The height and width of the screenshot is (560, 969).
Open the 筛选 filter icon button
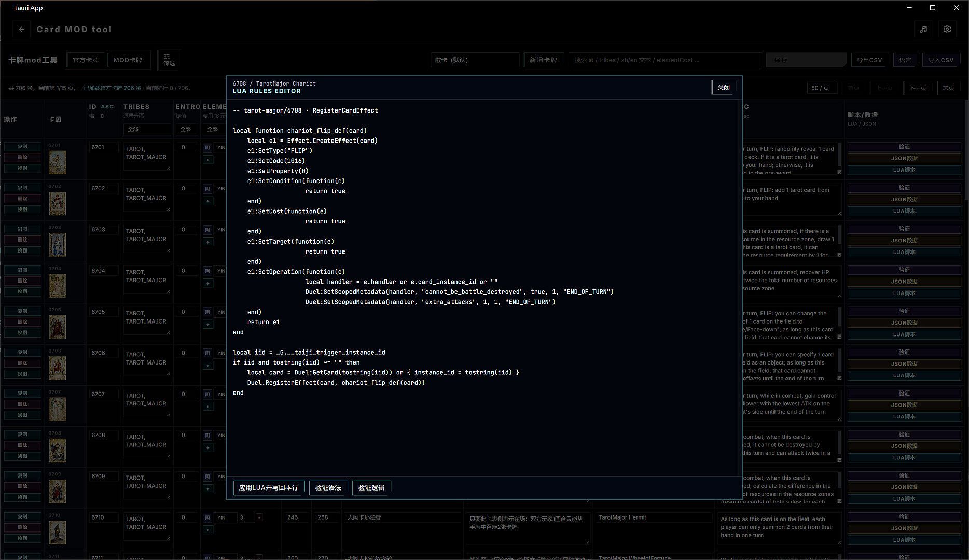(x=169, y=60)
